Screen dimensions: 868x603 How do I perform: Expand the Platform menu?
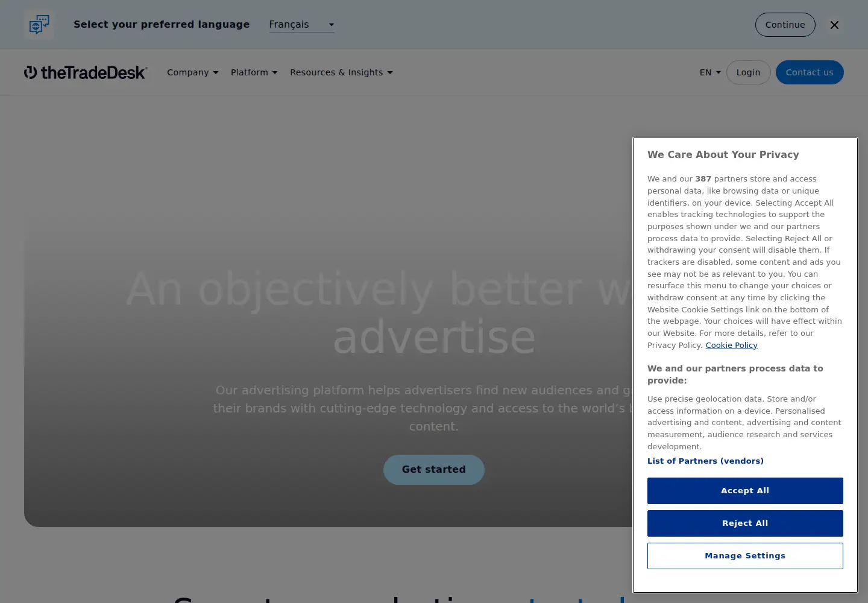[x=254, y=72]
